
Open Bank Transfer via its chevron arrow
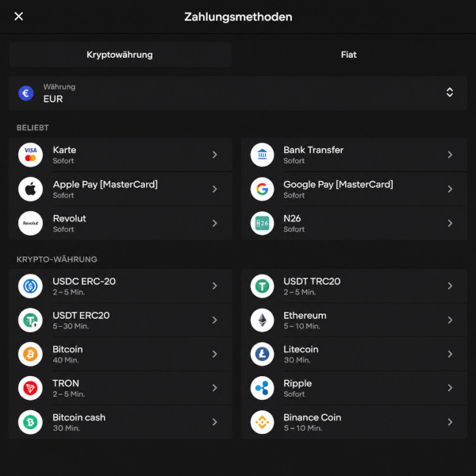450,155
